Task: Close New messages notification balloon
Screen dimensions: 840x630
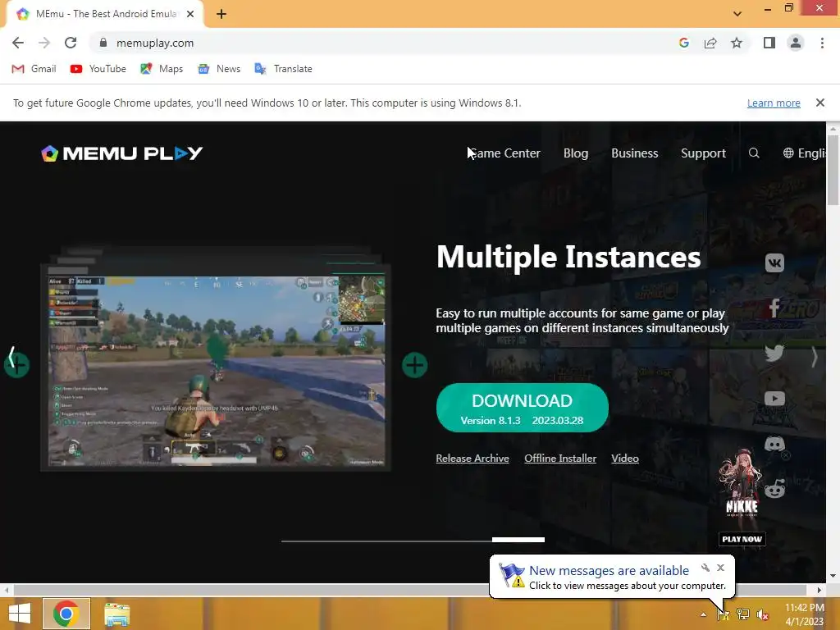Action: click(720, 568)
